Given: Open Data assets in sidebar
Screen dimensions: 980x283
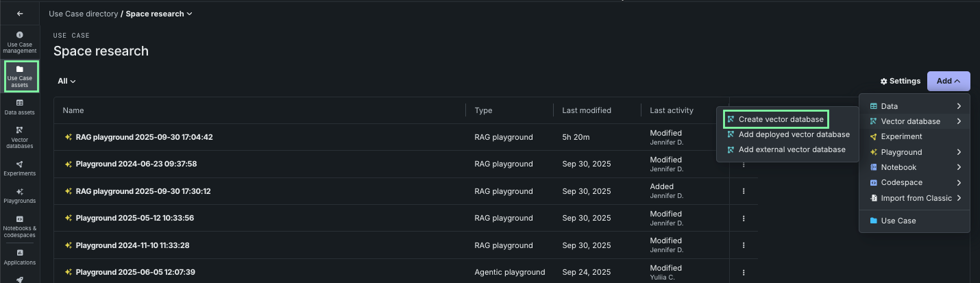Looking at the screenshot, I should (x=20, y=107).
